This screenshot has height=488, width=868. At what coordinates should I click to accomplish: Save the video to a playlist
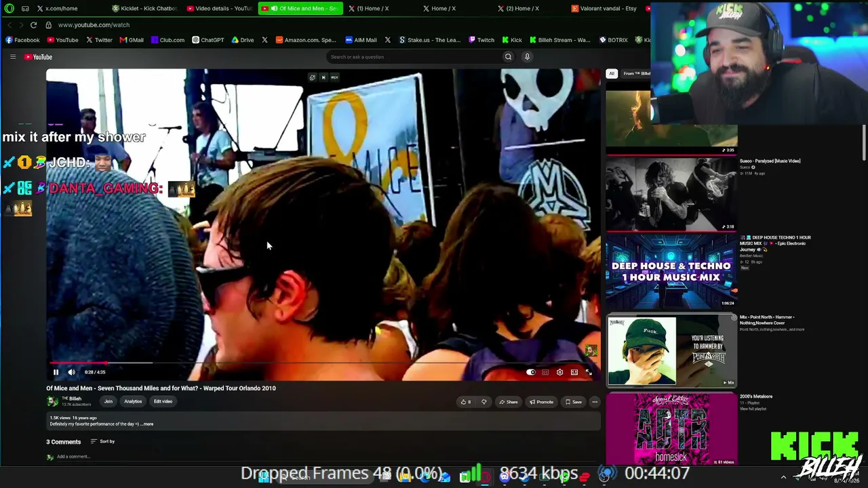pos(574,402)
